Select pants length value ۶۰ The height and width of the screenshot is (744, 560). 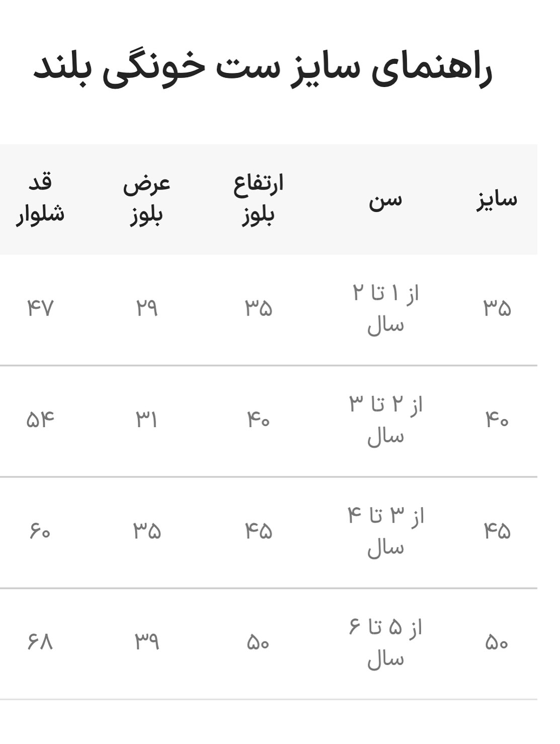[40, 531]
